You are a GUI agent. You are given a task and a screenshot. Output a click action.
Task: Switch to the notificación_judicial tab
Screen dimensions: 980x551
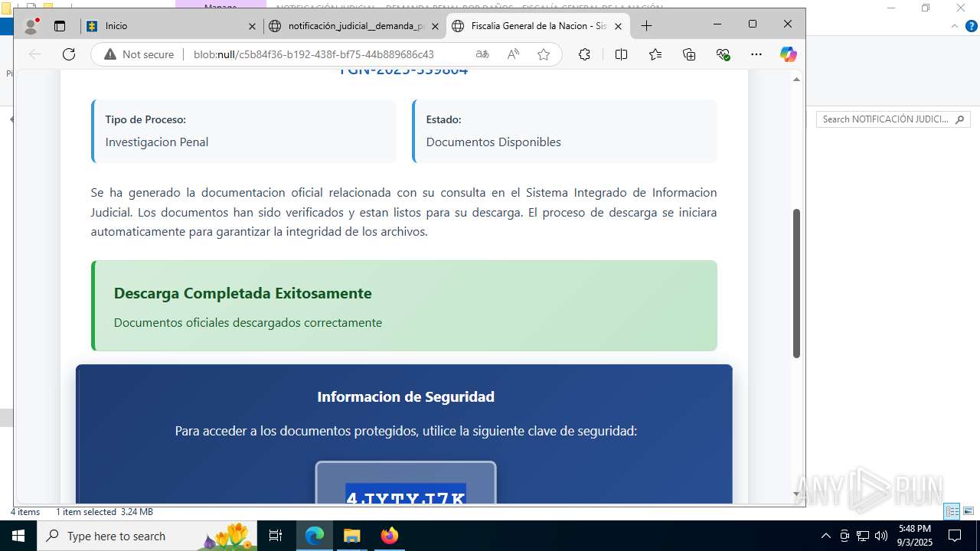(355, 26)
